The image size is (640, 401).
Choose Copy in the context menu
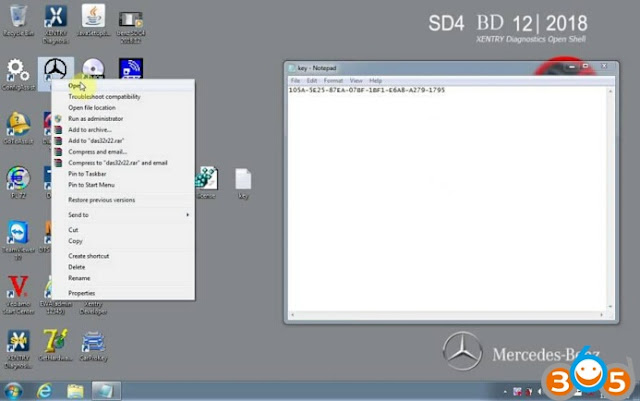[123, 241]
